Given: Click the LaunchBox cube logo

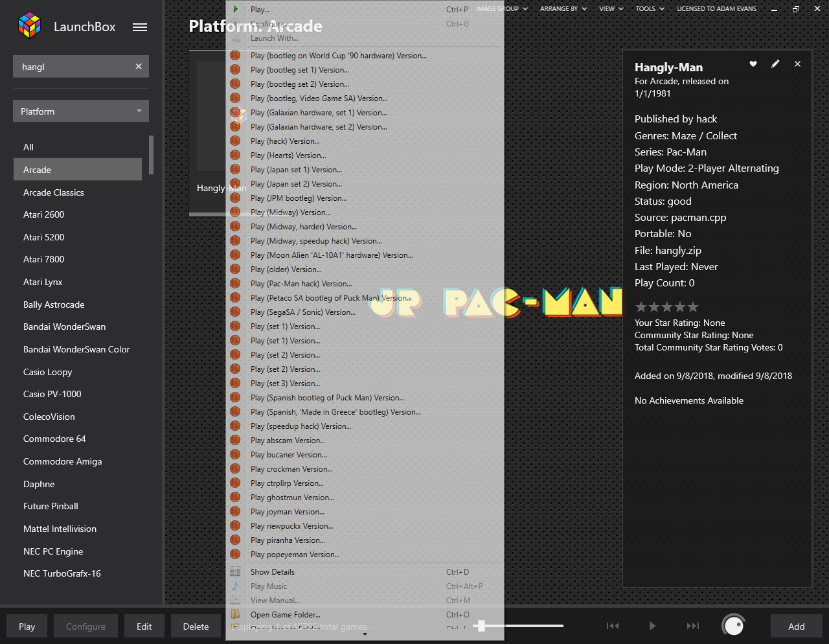Looking at the screenshot, I should 30,26.
